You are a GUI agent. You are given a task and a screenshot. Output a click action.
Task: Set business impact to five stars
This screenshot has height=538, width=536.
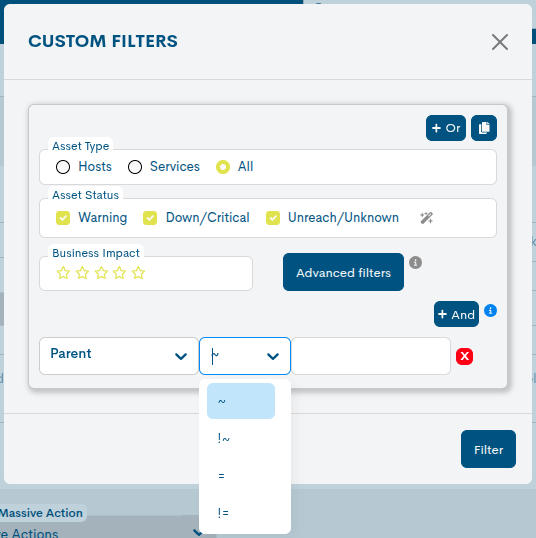point(138,273)
